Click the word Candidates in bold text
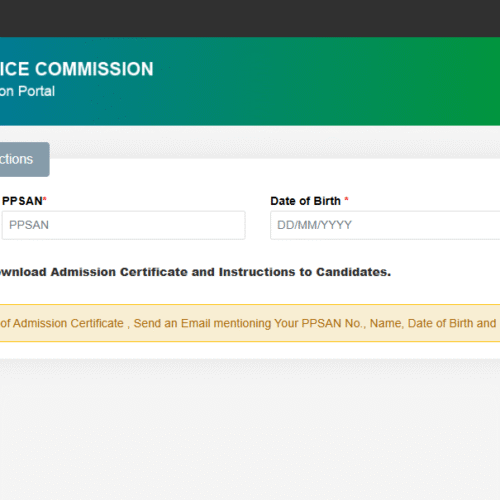 coord(353,272)
